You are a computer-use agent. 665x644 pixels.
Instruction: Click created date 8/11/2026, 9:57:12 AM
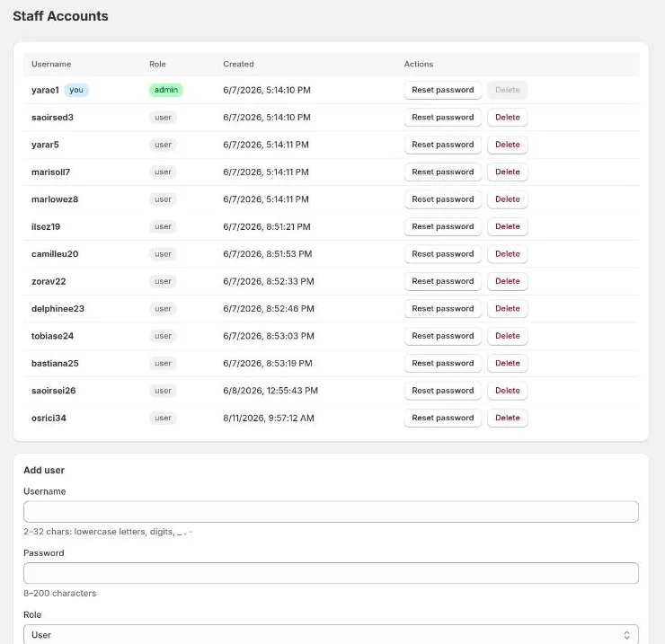click(269, 418)
